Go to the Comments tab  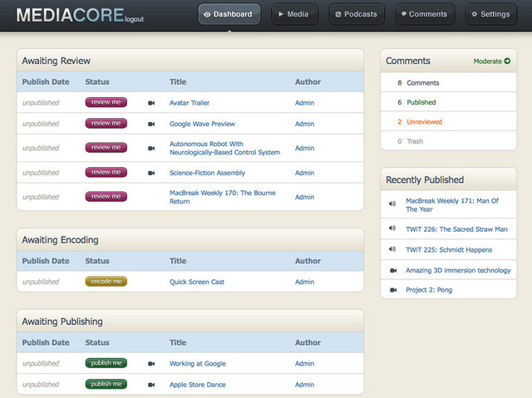coord(425,14)
